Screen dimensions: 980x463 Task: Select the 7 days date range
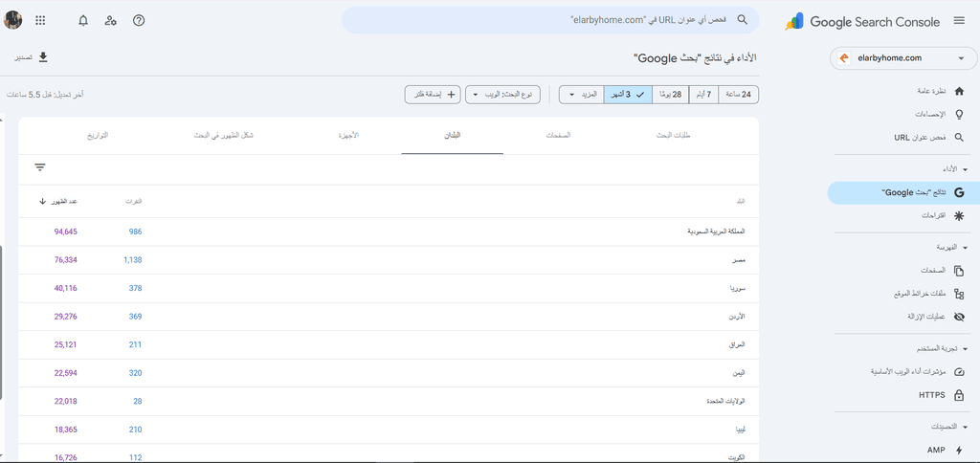click(703, 95)
